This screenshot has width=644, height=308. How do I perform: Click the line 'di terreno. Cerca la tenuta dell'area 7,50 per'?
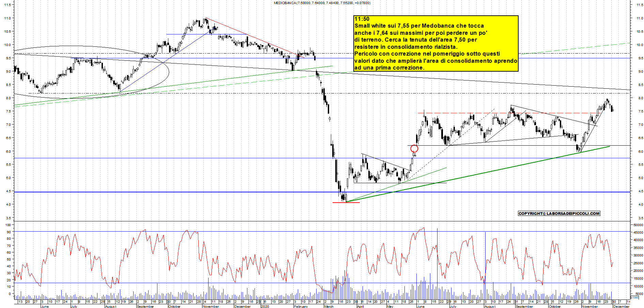[x=416, y=40]
